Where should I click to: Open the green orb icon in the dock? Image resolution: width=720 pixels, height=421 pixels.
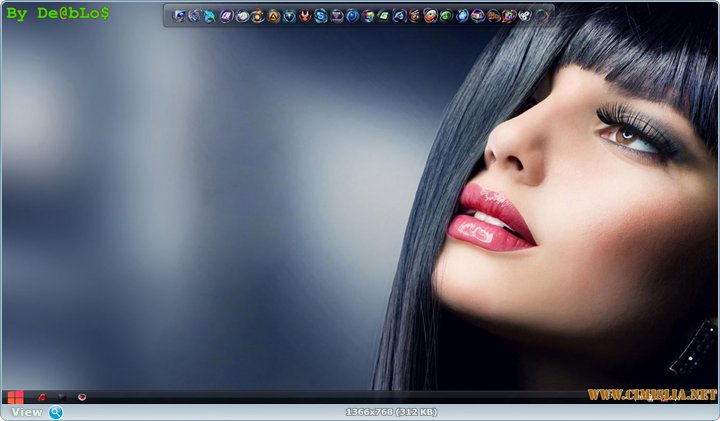pos(446,16)
